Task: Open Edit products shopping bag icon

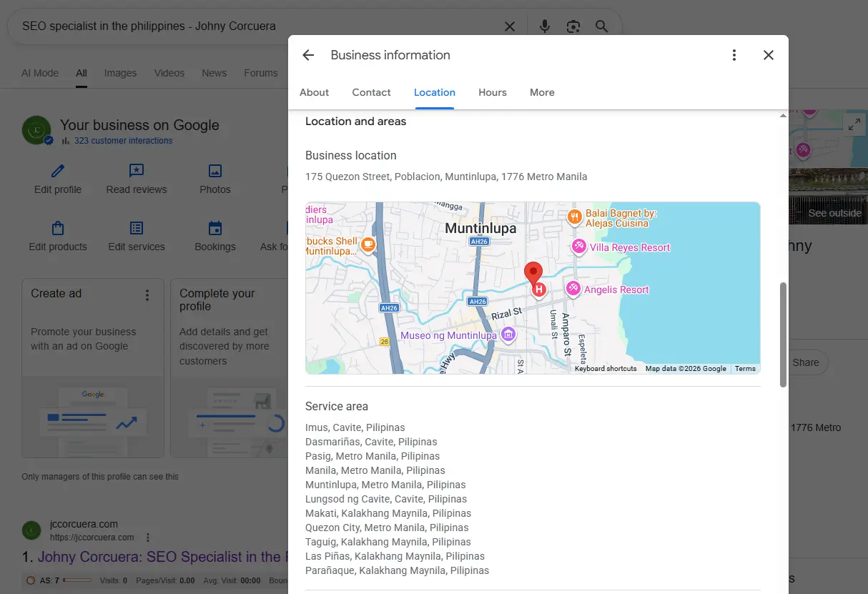Action: 58,228
